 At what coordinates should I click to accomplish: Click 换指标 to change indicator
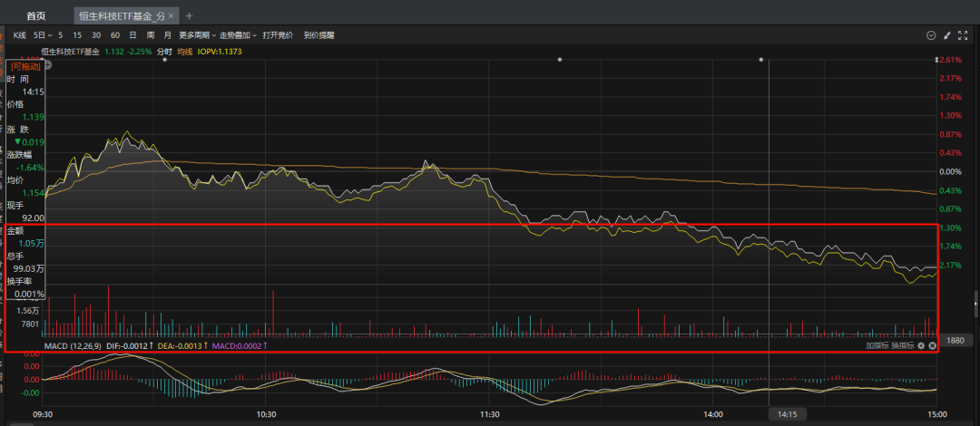902,345
